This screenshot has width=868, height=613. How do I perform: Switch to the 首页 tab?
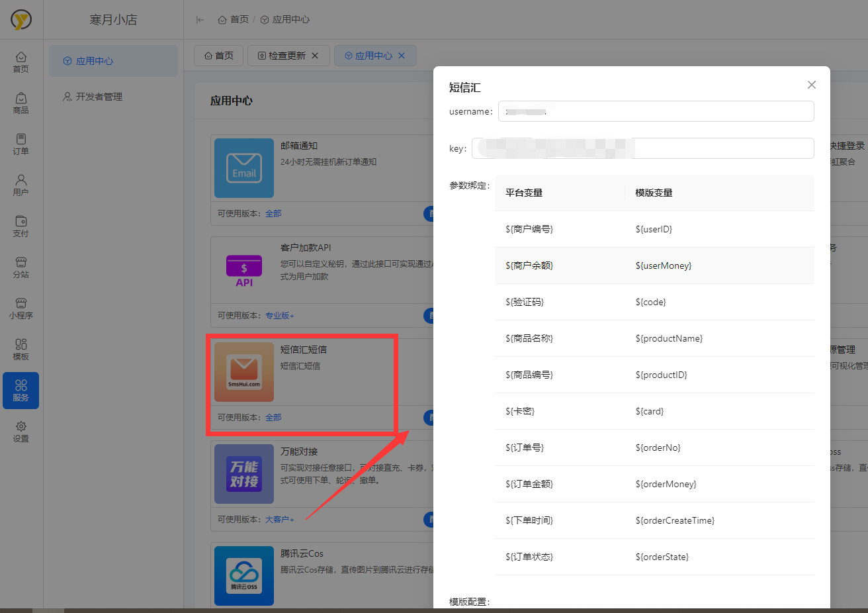click(219, 56)
